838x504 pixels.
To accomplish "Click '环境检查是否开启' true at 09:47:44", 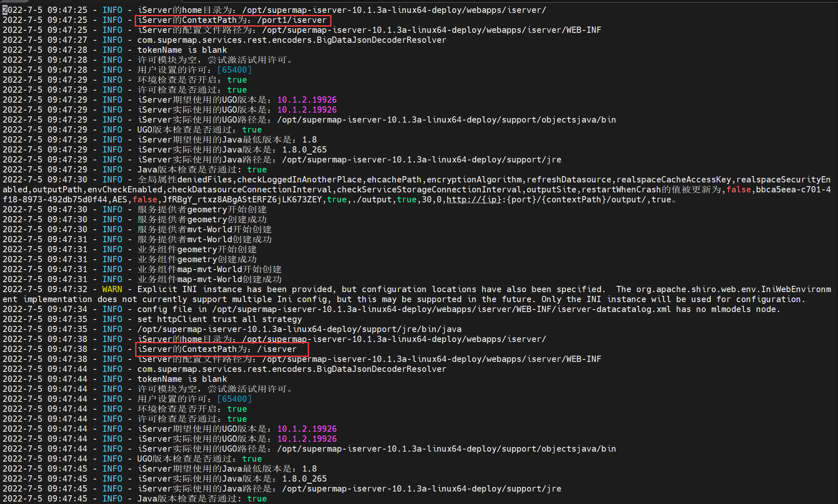I will click(x=237, y=409).
